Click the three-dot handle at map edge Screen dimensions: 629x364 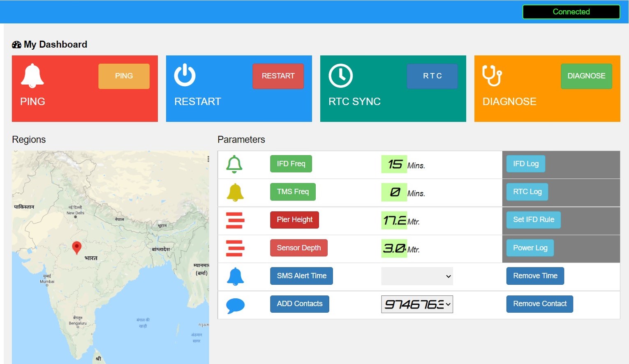208,159
